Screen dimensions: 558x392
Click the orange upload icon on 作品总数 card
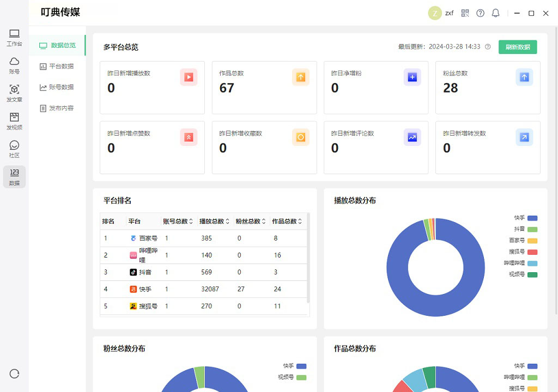[301, 77]
